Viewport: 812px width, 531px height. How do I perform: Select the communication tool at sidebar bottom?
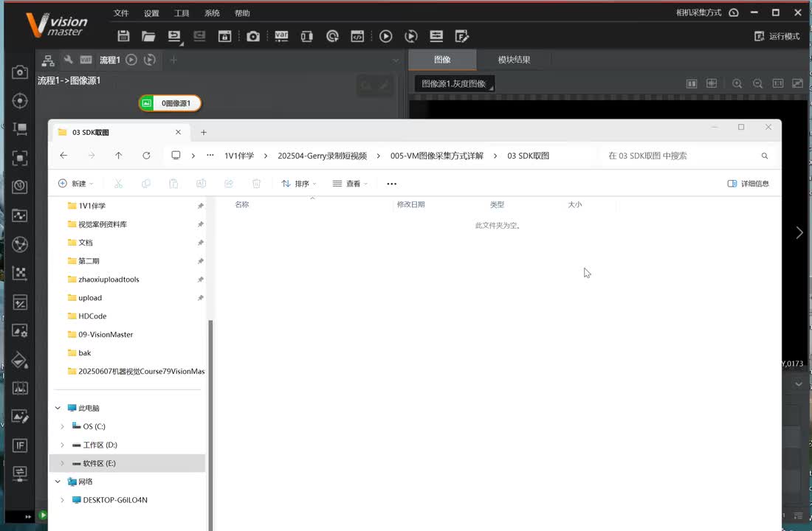20,473
